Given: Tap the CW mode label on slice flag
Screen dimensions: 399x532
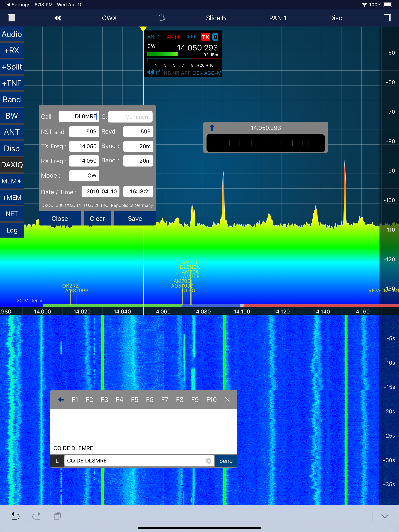Looking at the screenshot, I should coord(151,46).
